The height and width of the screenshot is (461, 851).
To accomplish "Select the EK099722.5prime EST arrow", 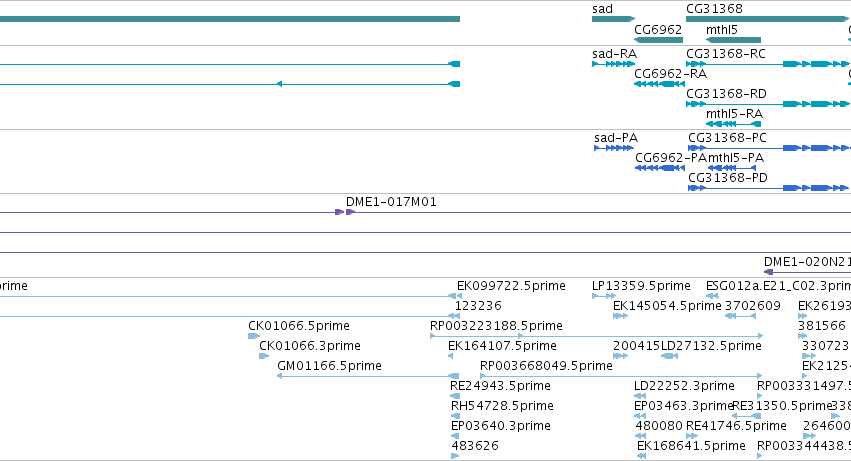I will (x=455, y=296).
